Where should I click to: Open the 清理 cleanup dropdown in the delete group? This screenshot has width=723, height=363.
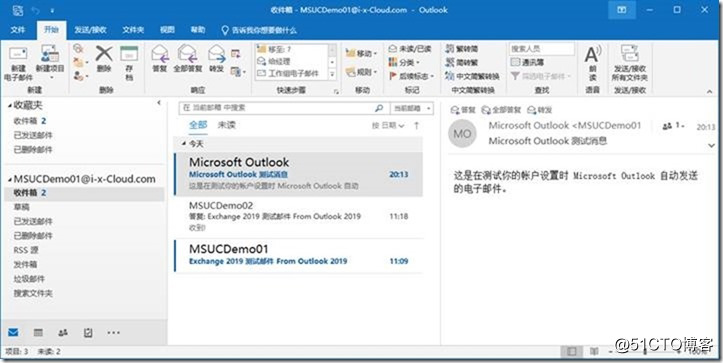point(81,62)
